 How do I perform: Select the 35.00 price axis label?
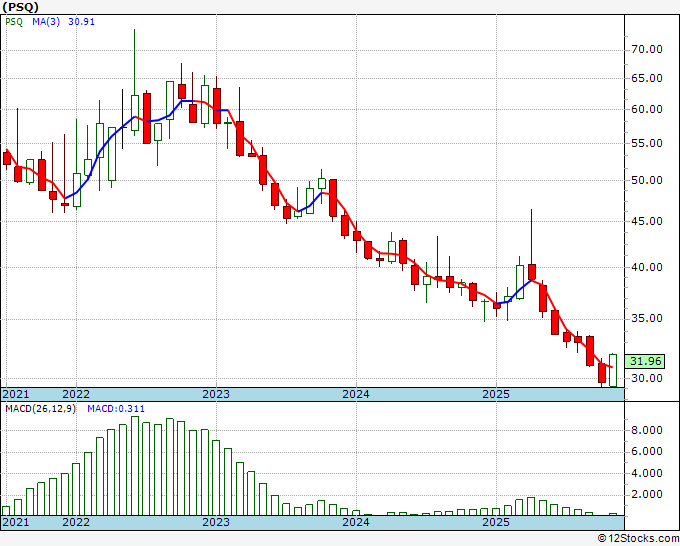(648, 319)
